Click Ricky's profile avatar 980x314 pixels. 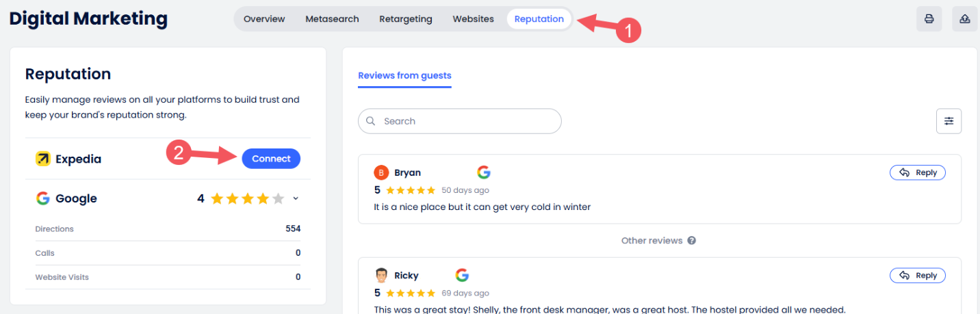[x=381, y=275]
